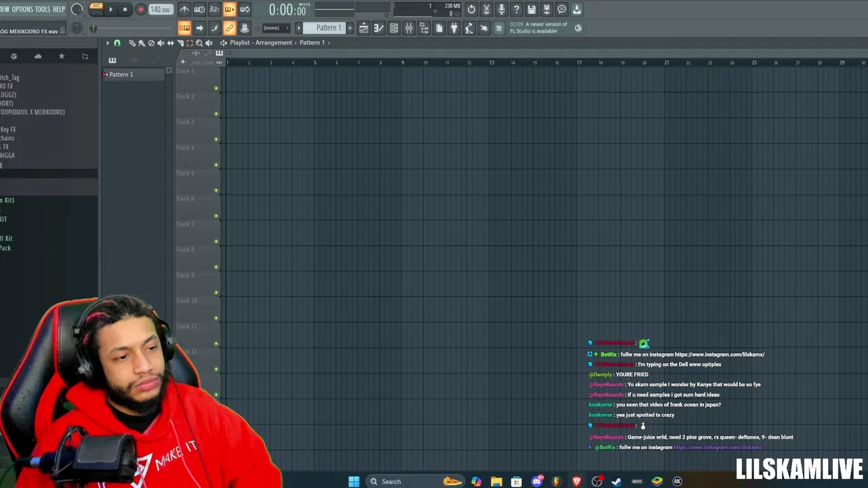The height and width of the screenshot is (488, 868).
Task: Open the VIEW menu
Action: point(4,9)
